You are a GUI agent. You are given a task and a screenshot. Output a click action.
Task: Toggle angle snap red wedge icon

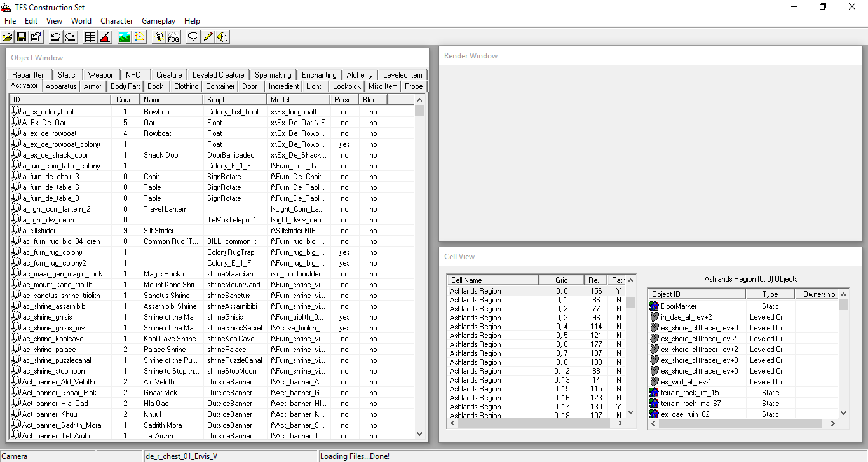coord(105,37)
